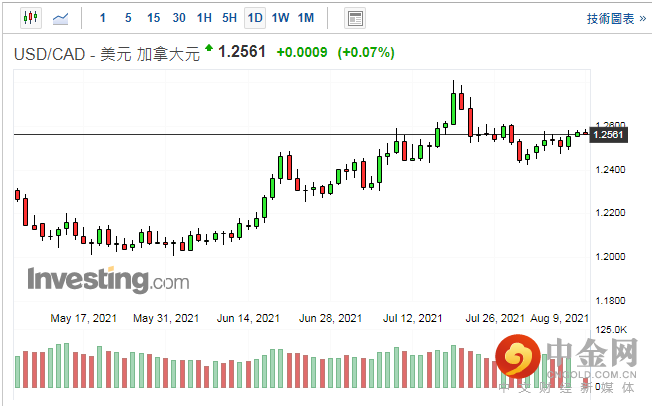Click the Jul 12, 2021 date label
The image size is (652, 406).
pos(412,318)
